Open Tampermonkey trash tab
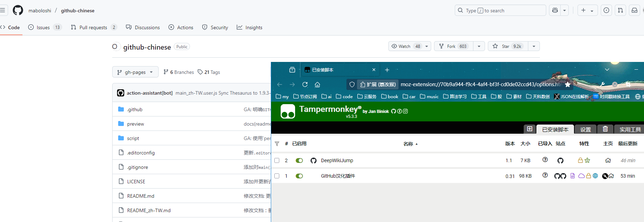This screenshot has width=644, height=222. [x=605, y=129]
